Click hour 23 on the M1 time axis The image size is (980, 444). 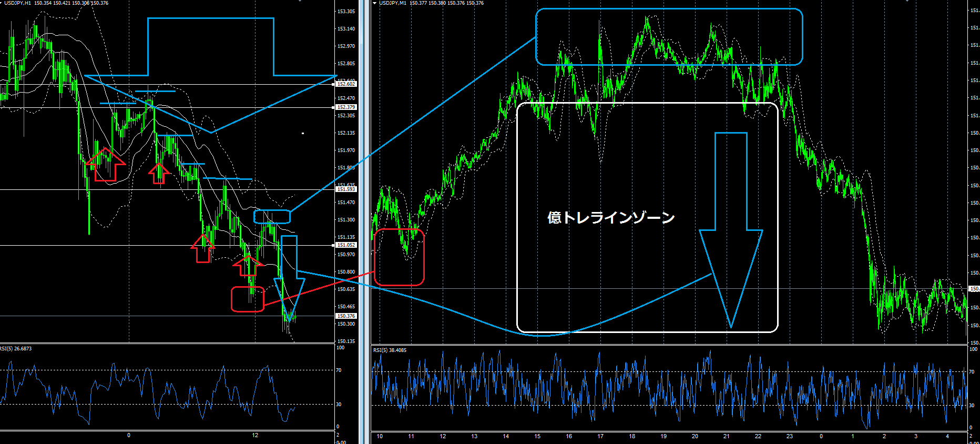click(790, 437)
